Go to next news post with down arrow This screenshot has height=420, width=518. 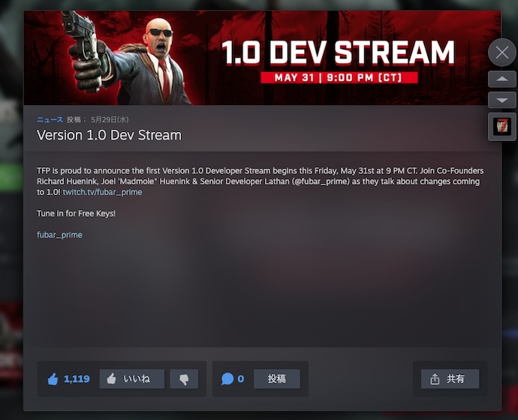click(501, 100)
